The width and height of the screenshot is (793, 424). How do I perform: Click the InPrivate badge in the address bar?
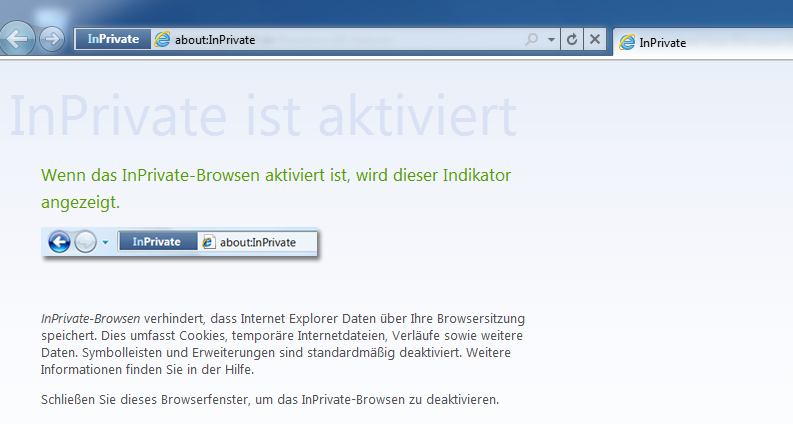pyautogui.click(x=113, y=39)
